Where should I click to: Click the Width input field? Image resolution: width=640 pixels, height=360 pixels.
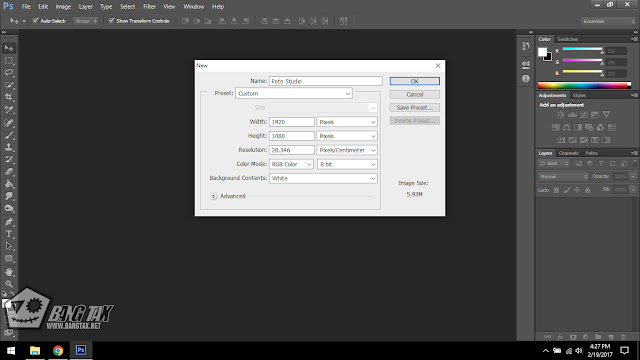coord(291,122)
